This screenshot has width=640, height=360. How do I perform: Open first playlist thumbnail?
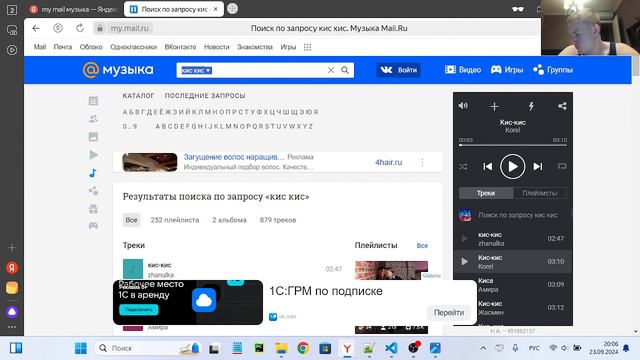click(x=391, y=270)
